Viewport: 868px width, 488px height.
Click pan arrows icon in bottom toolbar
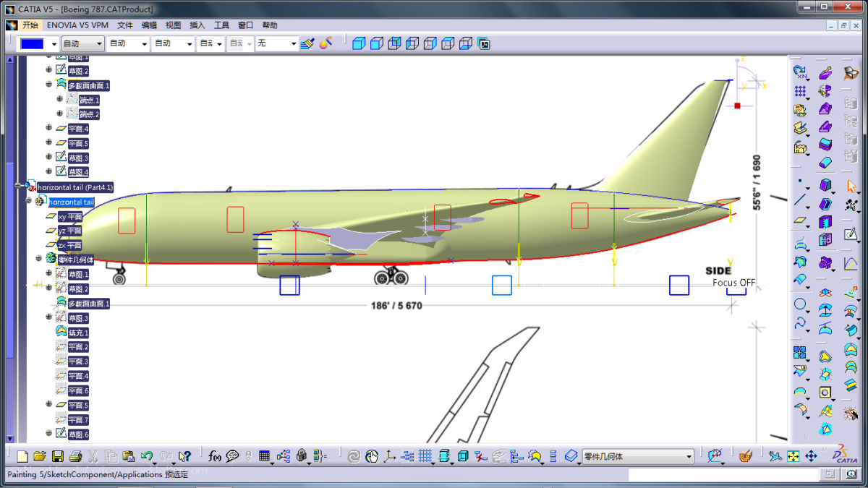pos(811,456)
